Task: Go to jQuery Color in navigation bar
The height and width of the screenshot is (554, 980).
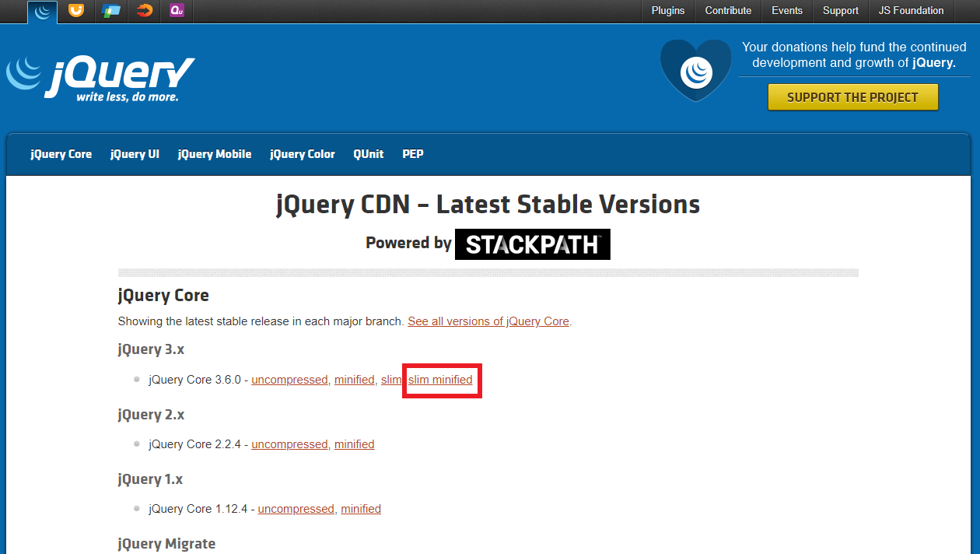Action: click(303, 154)
